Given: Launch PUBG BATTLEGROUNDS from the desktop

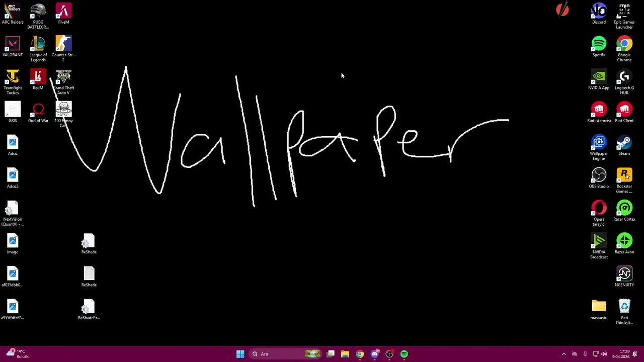Looking at the screenshot, I should (x=38, y=16).
